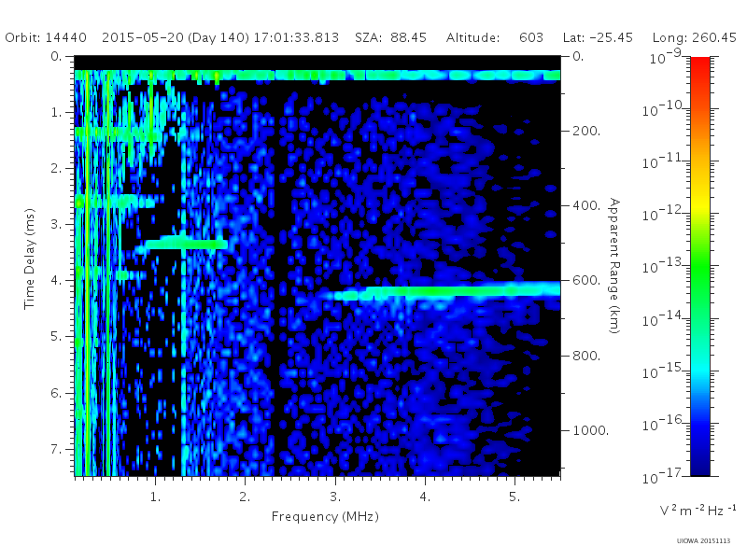Click the 'Lat: -25.45' header value
747x560 pixels.
point(598,37)
